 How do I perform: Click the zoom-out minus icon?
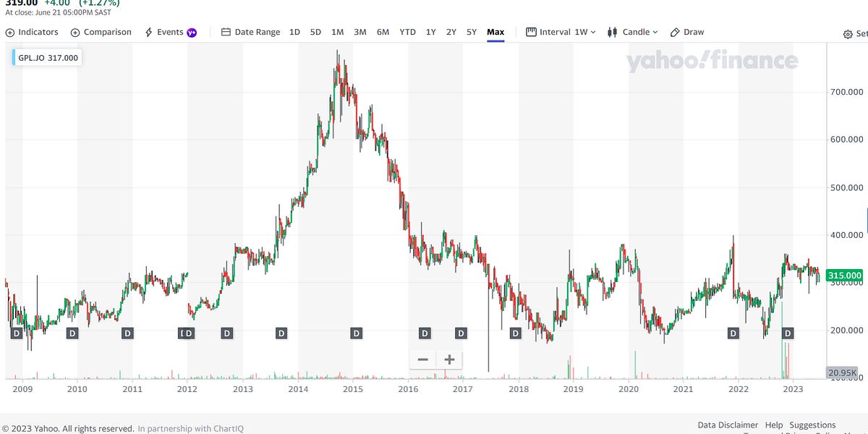[422, 359]
